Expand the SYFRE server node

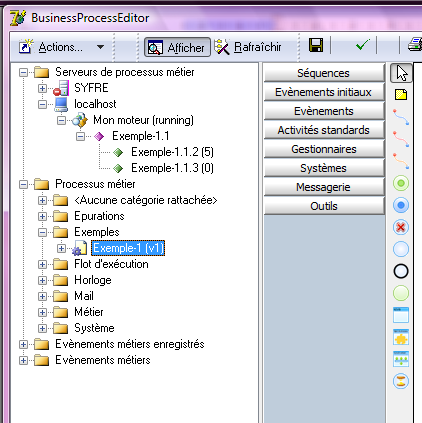[42, 88]
